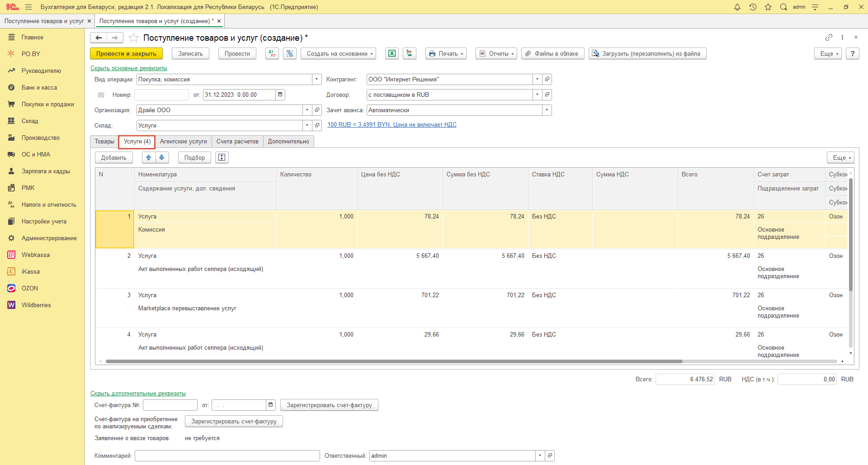Open Склад record via open icon
This screenshot has height=465, width=868.
[317, 125]
